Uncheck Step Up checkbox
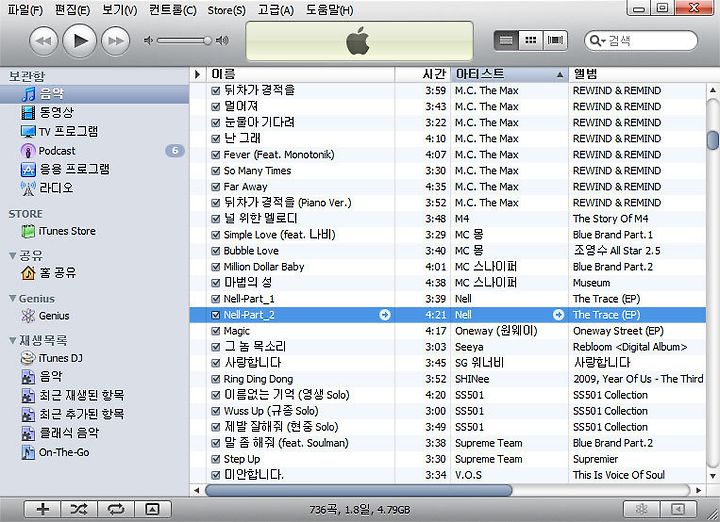 pyautogui.click(x=215, y=460)
